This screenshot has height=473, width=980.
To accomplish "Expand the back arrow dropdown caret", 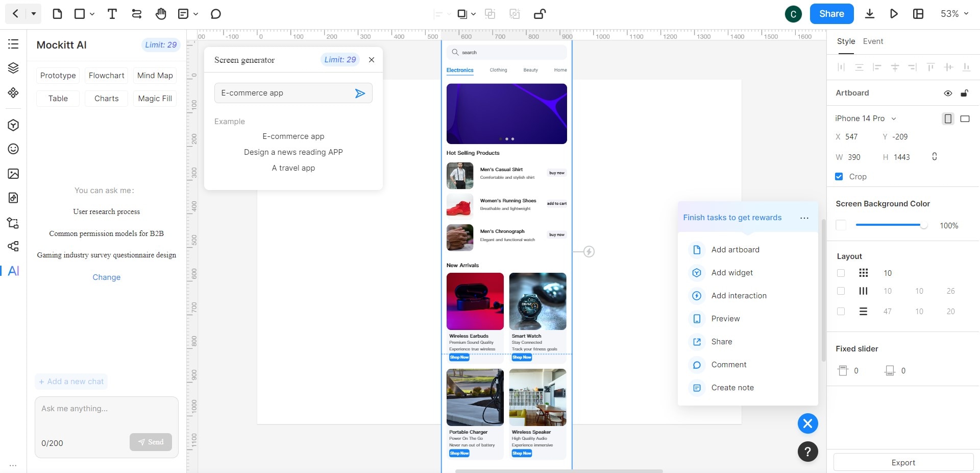I will 34,14.
